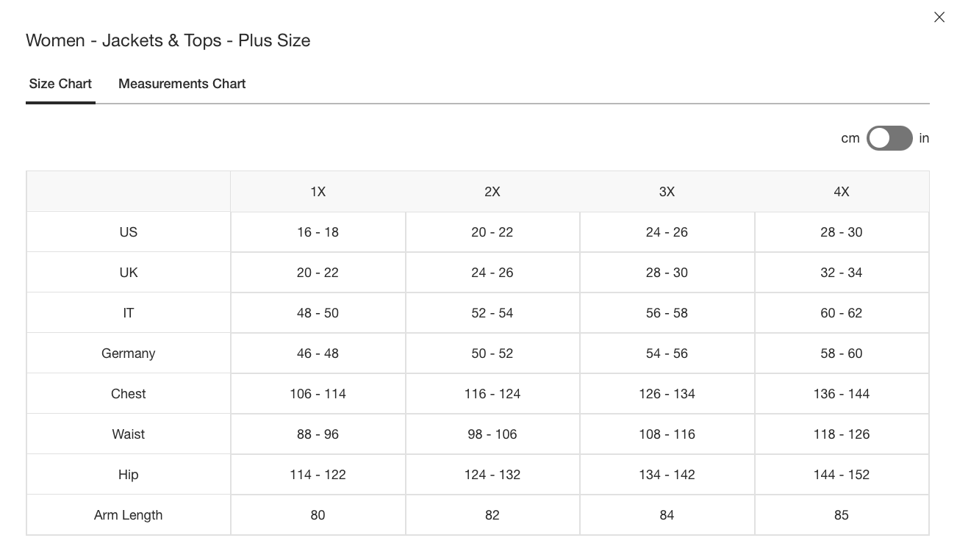Click the Waist cell showing 88 - 96
Viewport: 957px width, 560px height.
point(318,434)
